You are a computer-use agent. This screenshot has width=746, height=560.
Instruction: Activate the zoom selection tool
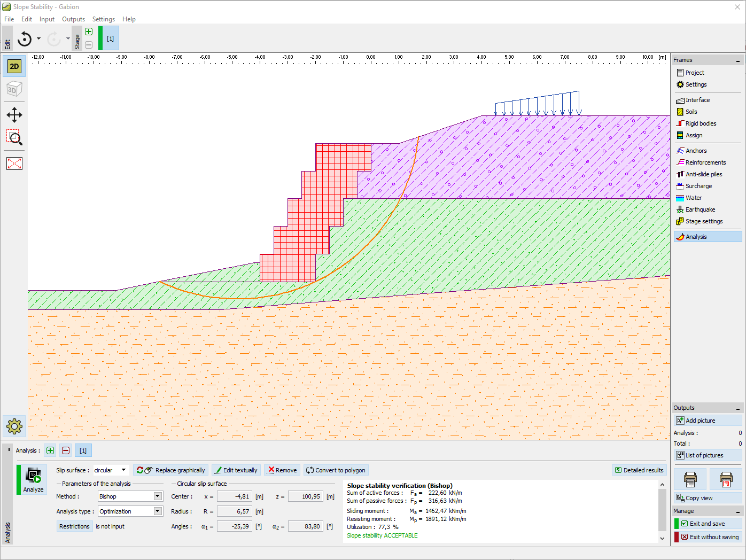(x=14, y=138)
